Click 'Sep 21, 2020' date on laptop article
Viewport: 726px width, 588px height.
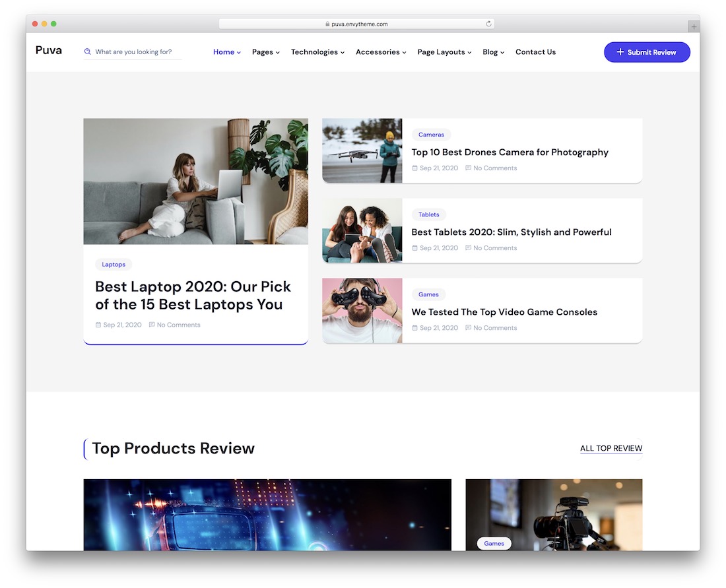coord(122,325)
